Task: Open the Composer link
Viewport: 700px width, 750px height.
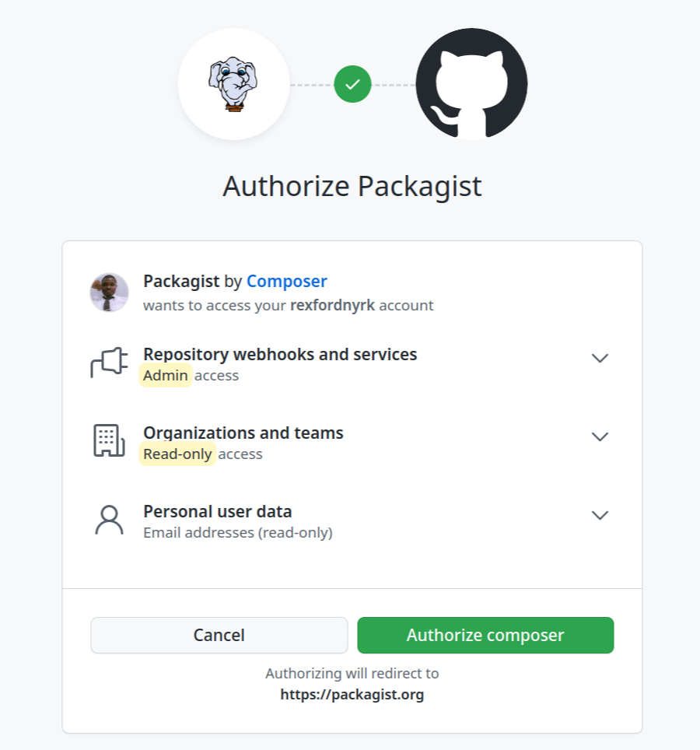Action: 286,281
